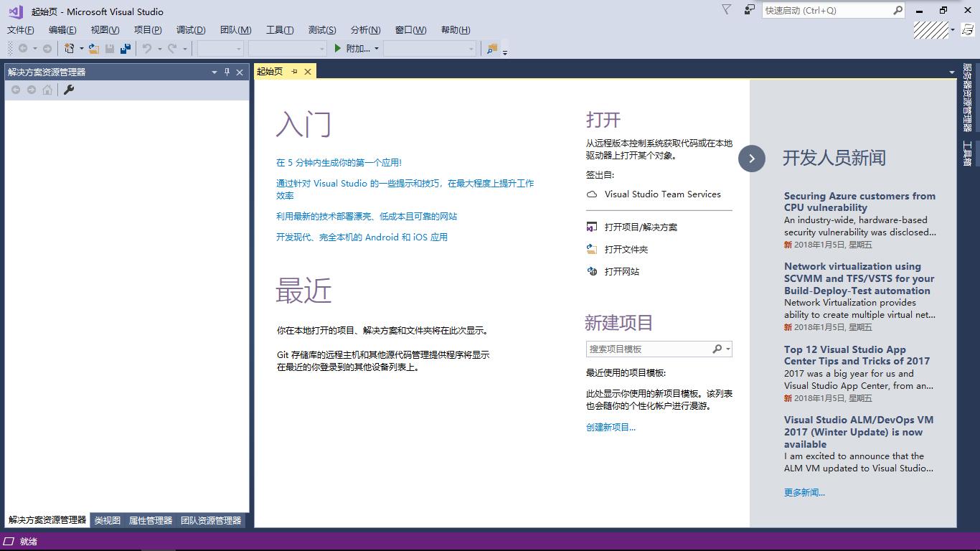Viewport: 980px width, 551px height.
Task: Click the Find in Files toolbar icon
Action: click(x=491, y=49)
